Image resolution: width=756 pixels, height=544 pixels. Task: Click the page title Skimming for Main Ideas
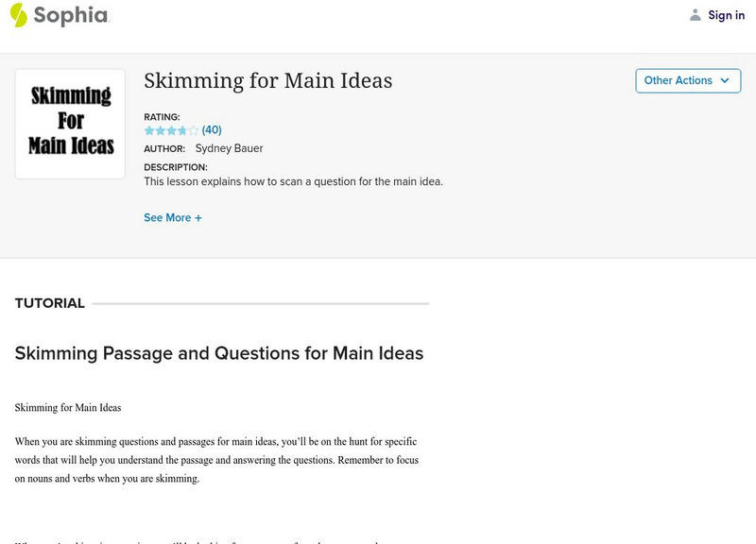pos(267,81)
